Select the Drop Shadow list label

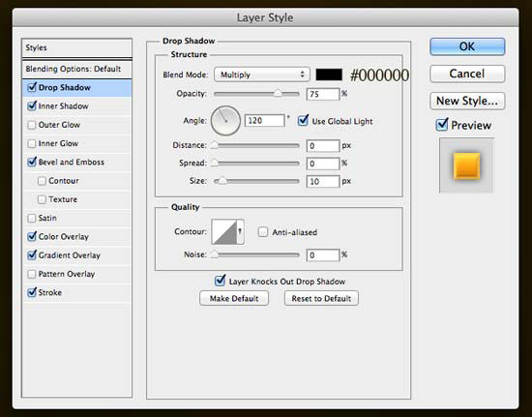pos(65,87)
